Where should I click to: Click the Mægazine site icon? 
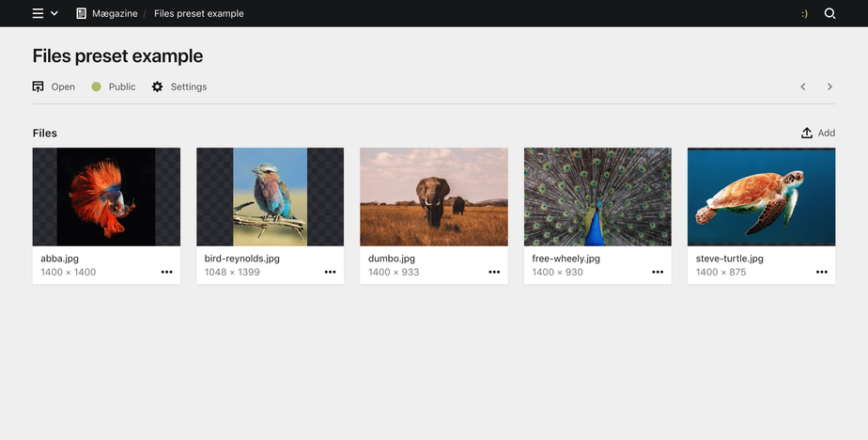82,13
